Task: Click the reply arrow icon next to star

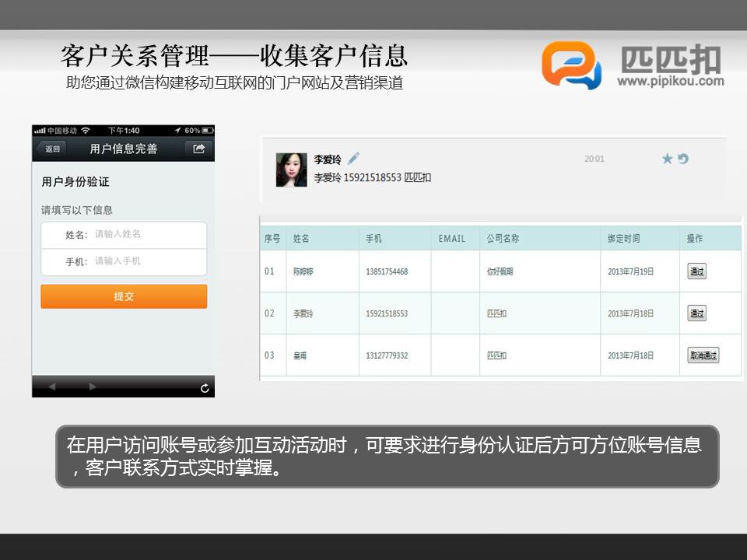Action: point(683,159)
